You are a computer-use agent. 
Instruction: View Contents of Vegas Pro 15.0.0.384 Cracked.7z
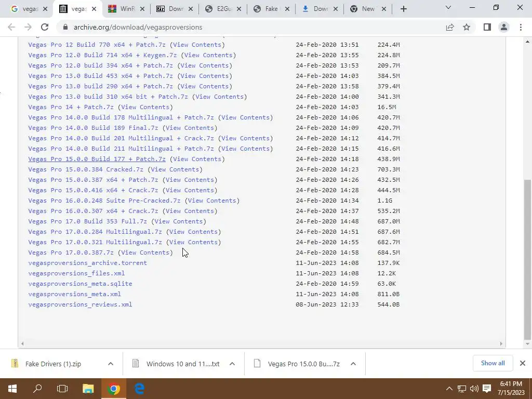click(175, 169)
